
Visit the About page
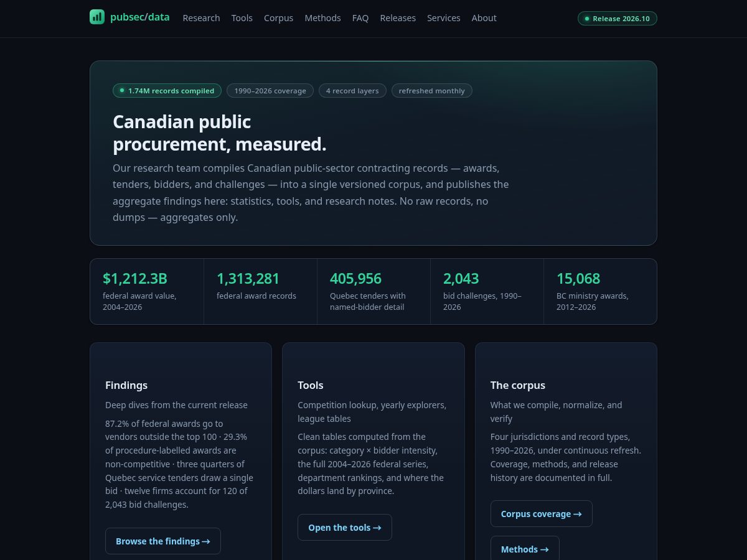pos(484,18)
